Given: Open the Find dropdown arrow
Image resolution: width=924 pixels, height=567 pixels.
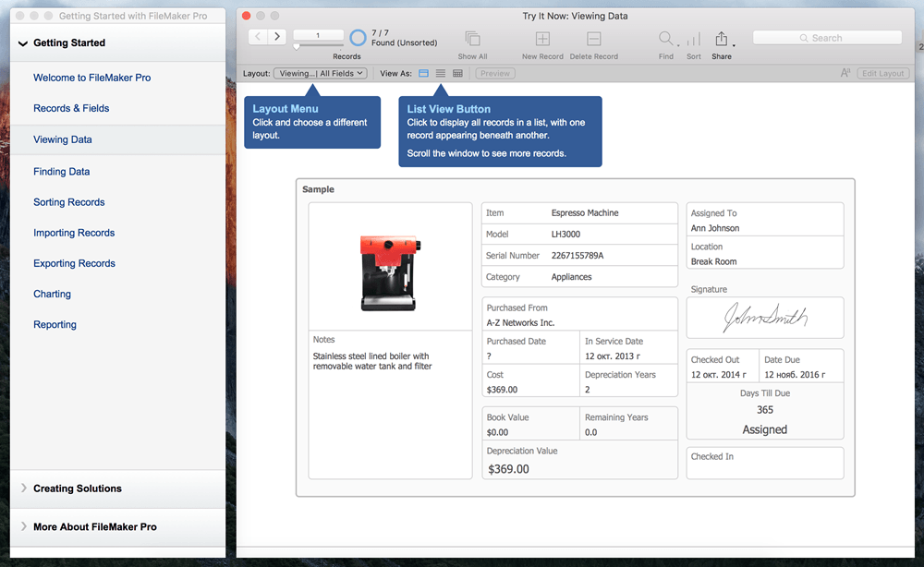Looking at the screenshot, I should click(x=678, y=45).
